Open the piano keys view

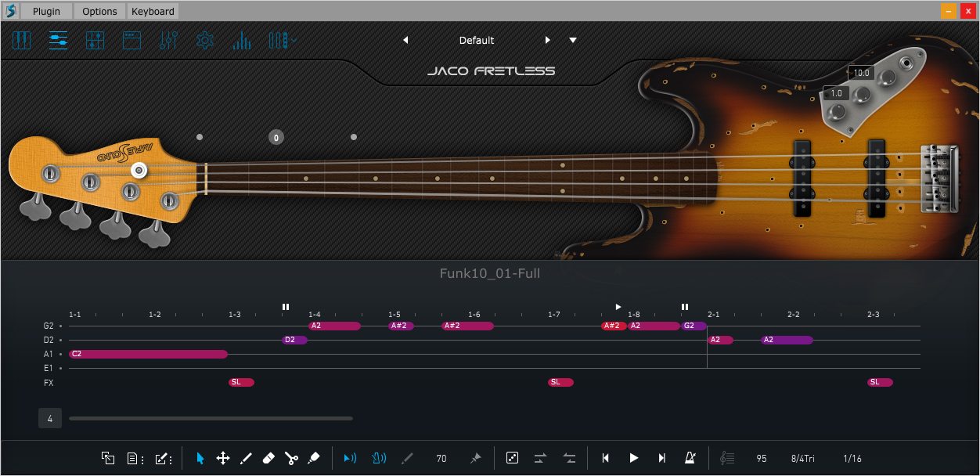coord(21,41)
